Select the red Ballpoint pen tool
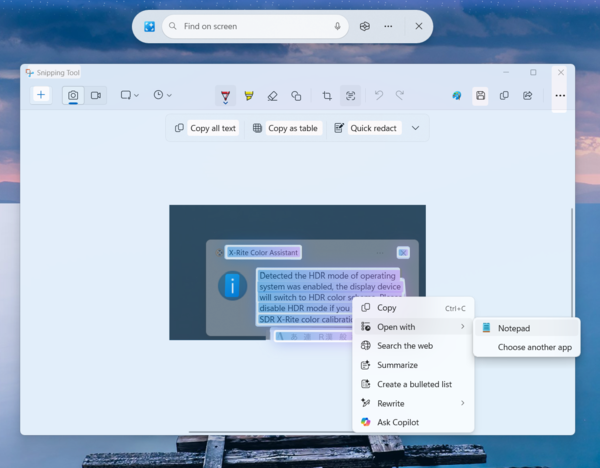 coord(225,96)
